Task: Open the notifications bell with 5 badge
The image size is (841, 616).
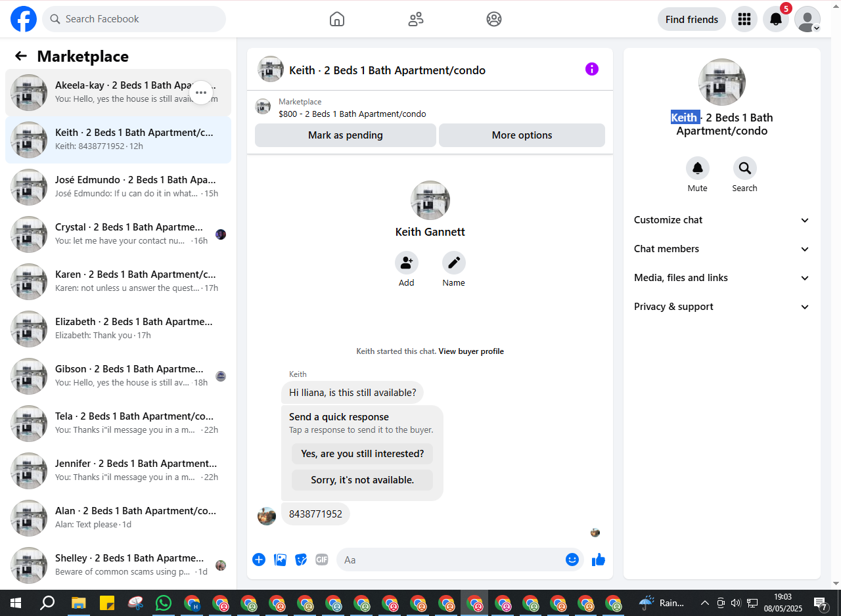Action: click(x=776, y=19)
